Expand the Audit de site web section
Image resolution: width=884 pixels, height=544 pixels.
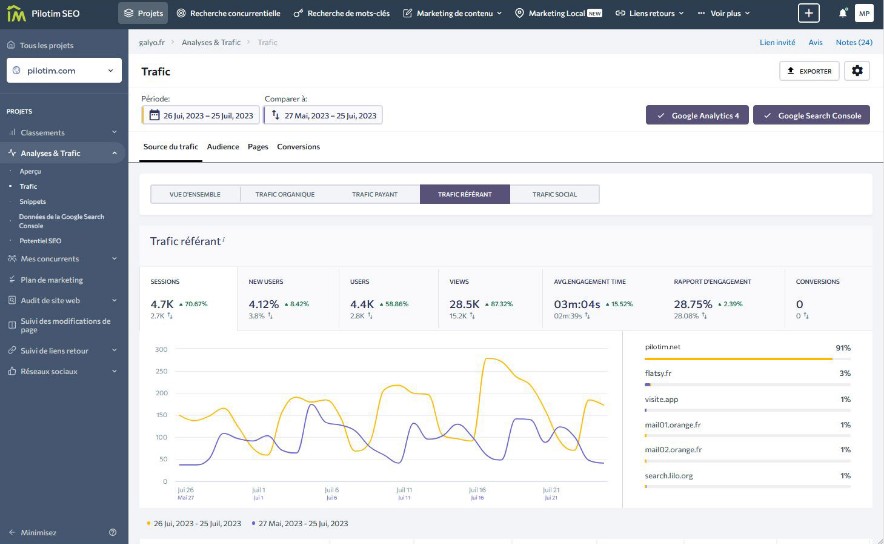114,300
